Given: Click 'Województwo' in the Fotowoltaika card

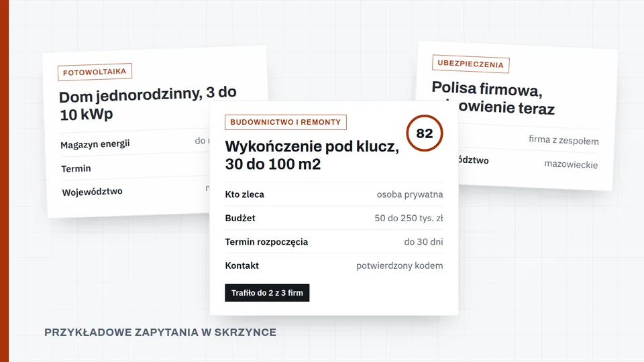Looking at the screenshot, I should coord(93,192).
